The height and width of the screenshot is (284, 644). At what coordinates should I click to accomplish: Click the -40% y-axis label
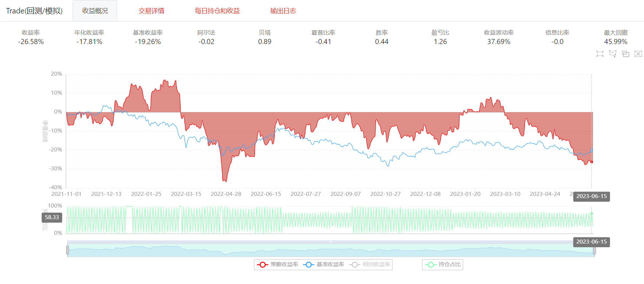[x=55, y=188]
